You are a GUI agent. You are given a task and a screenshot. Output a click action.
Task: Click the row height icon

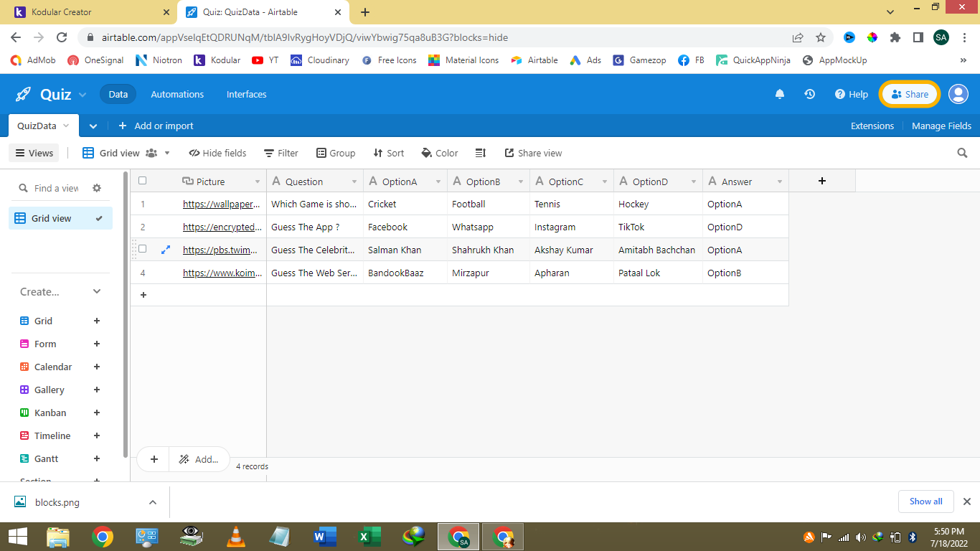click(x=481, y=153)
